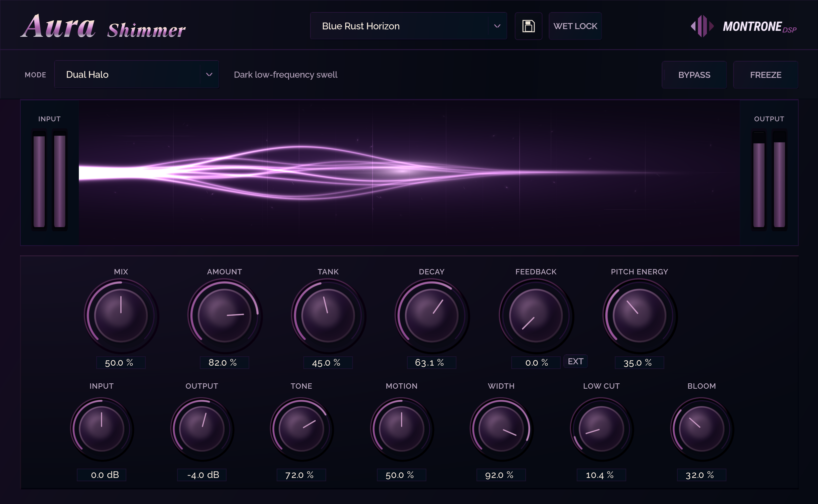Click the Bloom value field 32.0 %
This screenshot has width=818, height=504.
[x=702, y=475]
